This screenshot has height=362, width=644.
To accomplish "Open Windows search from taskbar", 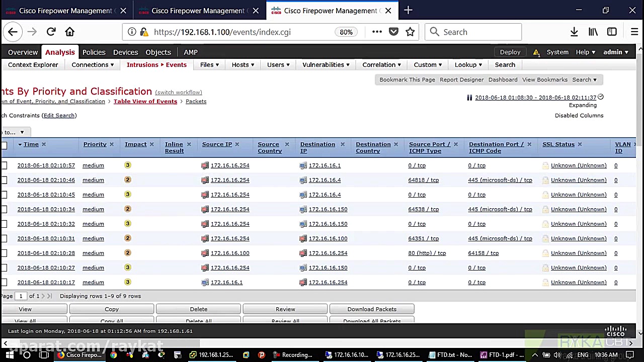I will [x=27, y=354].
